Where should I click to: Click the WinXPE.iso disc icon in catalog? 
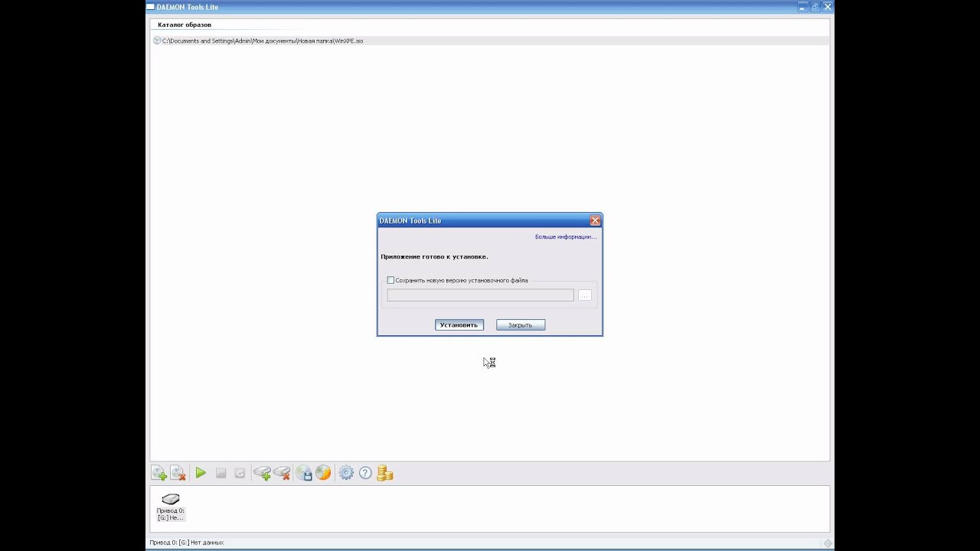tap(157, 41)
